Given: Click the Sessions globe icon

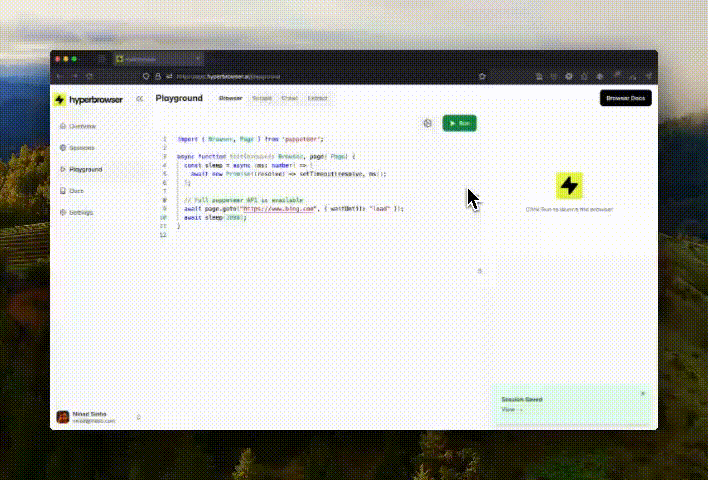Looking at the screenshot, I should (63, 148).
